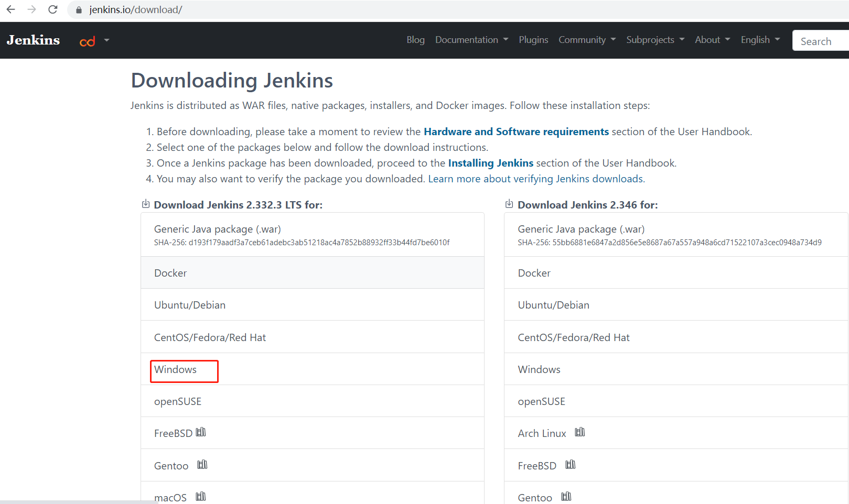
Task: Reload the page with refresh icon
Action: coord(53,9)
